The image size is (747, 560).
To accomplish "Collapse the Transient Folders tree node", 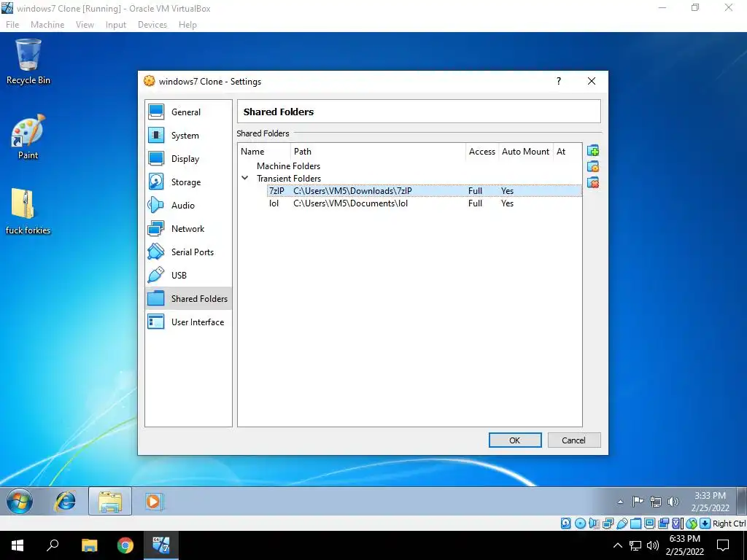I will 245,178.
